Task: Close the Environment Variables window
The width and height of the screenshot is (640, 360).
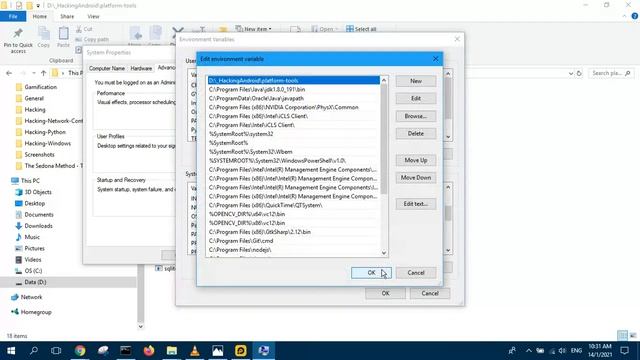Action: coord(457,39)
